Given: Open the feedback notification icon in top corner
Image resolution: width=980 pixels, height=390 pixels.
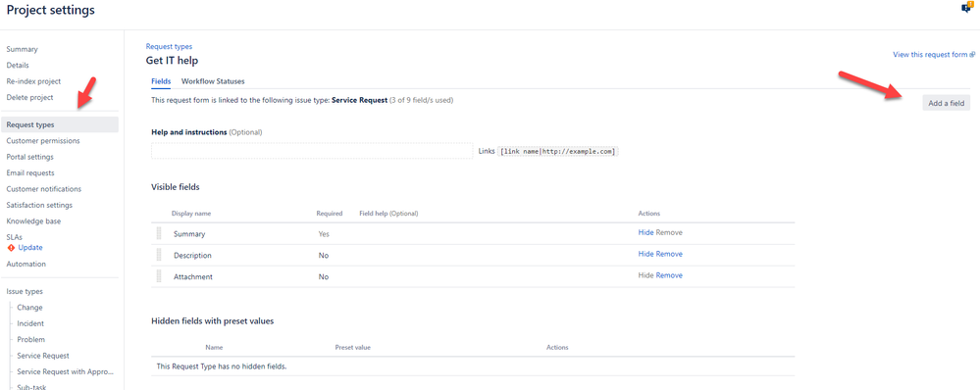Looking at the screenshot, I should tap(967, 8).
